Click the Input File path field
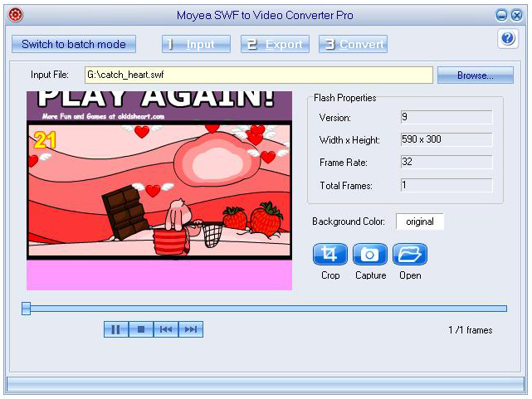Image resolution: width=532 pixels, height=399 pixels. (259, 75)
